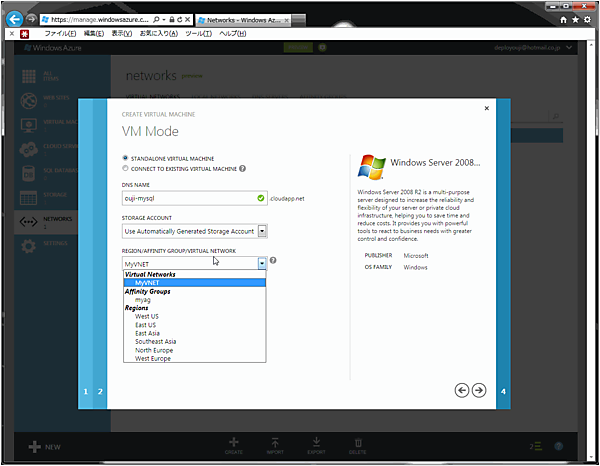Open Cloud Services gears icon in sidebar
The width and height of the screenshot is (600, 466).
pyautogui.click(x=29, y=149)
